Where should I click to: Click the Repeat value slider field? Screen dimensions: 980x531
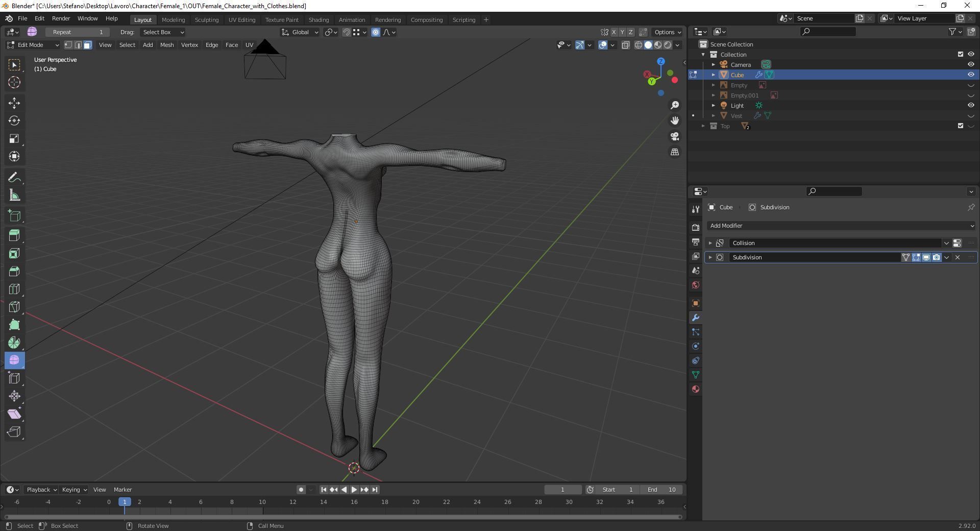click(x=78, y=32)
